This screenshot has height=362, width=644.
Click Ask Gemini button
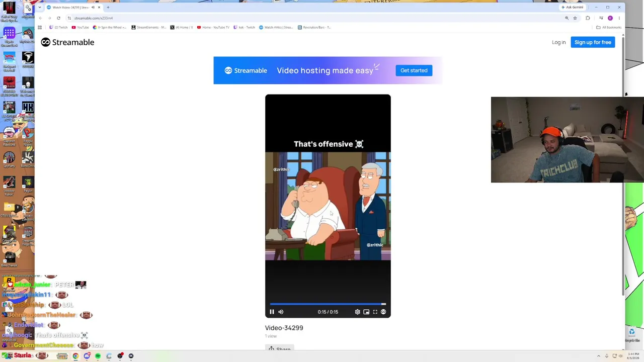click(x=573, y=7)
